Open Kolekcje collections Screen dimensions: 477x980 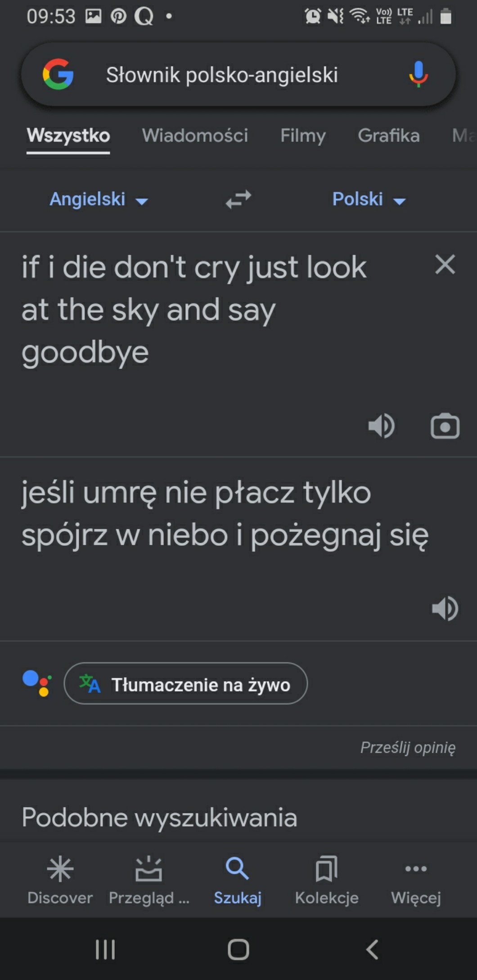327,879
